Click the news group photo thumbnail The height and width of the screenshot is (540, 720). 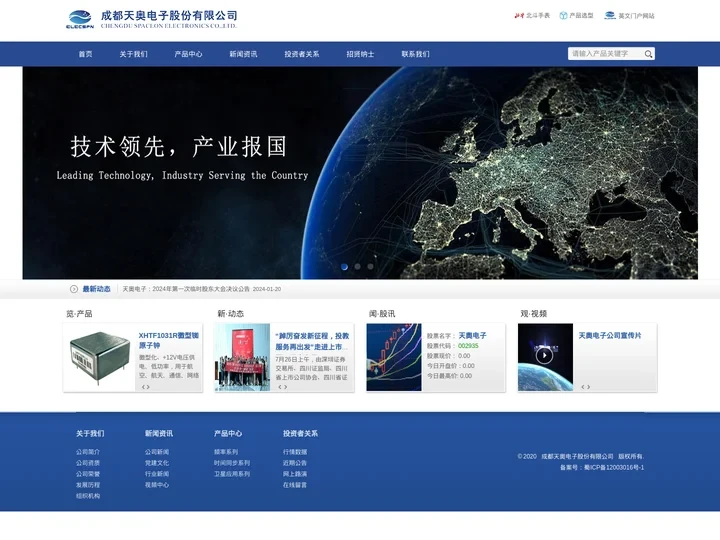point(242,357)
